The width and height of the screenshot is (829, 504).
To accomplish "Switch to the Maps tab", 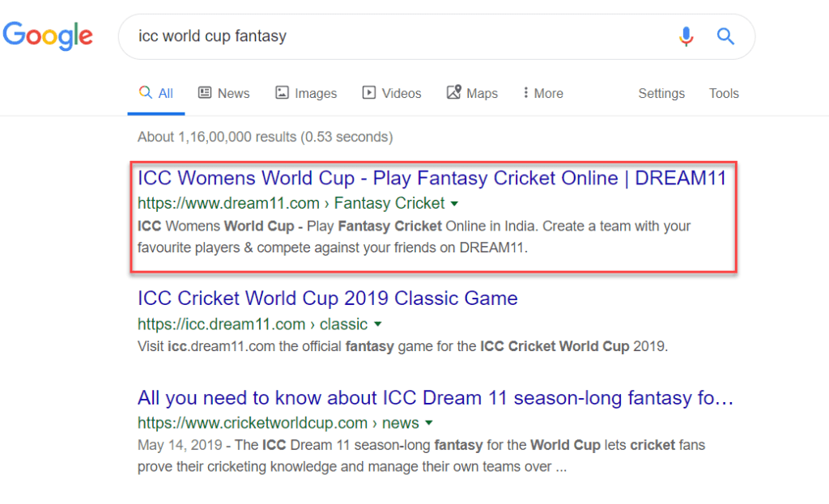I will coord(472,94).
